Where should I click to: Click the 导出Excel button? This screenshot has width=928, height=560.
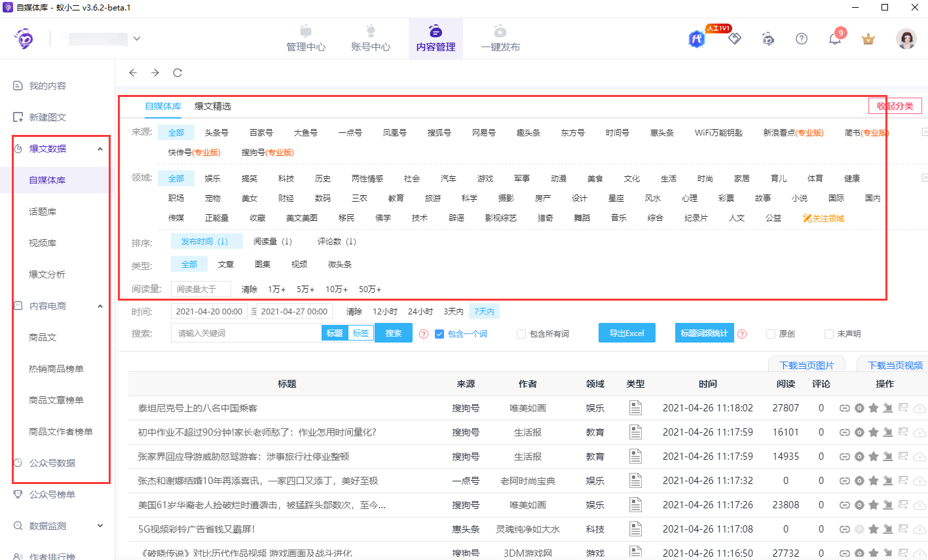[626, 333]
